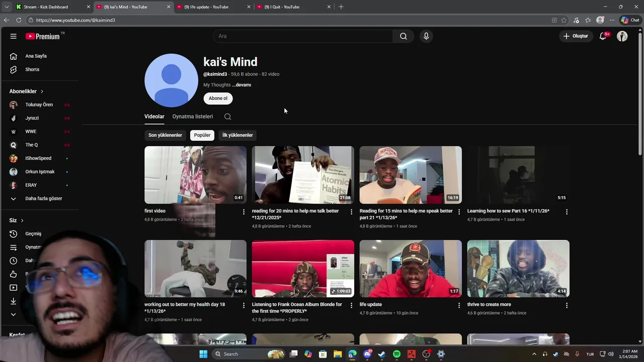Open notifications bell with 9+ badge
Viewport: 644px width, 362px height.
[x=603, y=36]
